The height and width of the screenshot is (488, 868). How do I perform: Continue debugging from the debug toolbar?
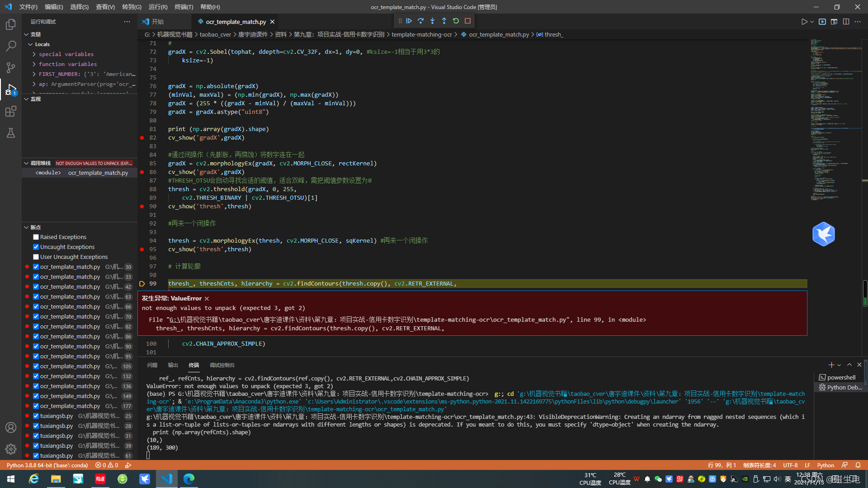tap(409, 21)
